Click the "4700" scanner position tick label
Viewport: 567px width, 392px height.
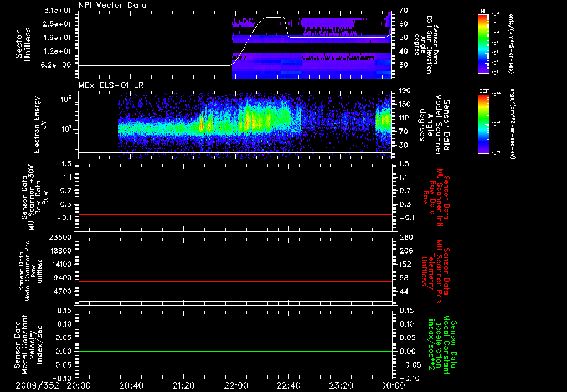pos(63,291)
